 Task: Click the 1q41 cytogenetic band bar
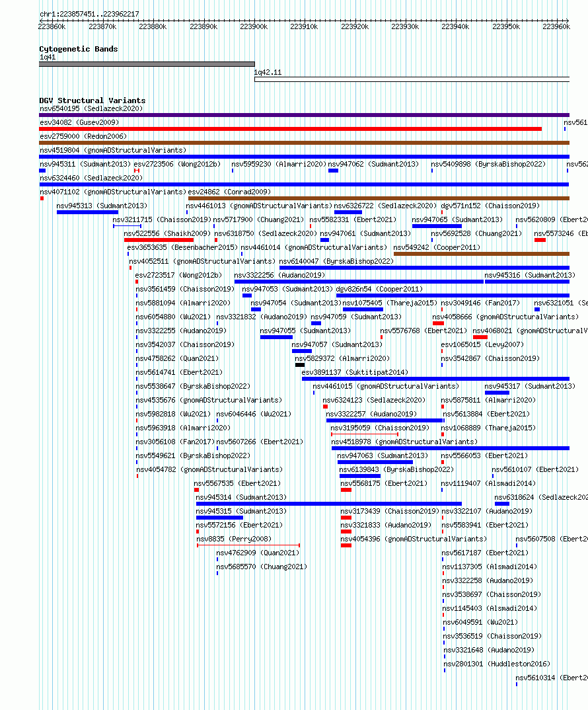[x=147, y=64]
